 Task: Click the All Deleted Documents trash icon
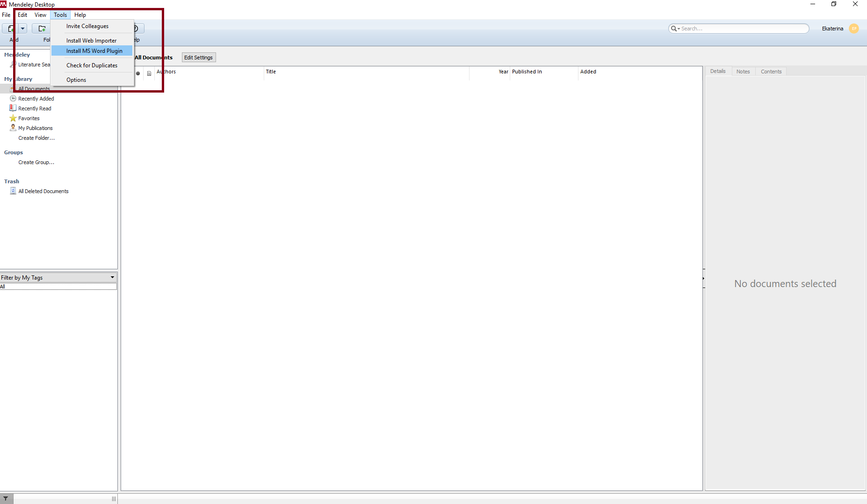(x=13, y=191)
